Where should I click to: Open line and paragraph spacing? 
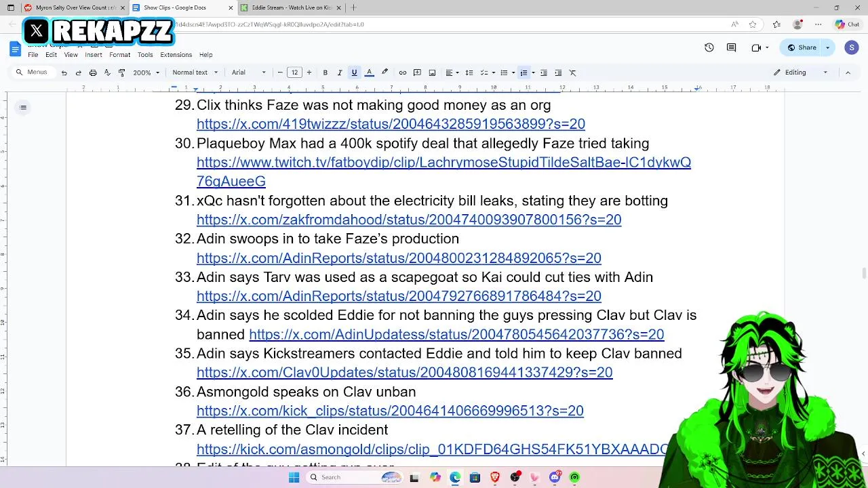(x=469, y=73)
